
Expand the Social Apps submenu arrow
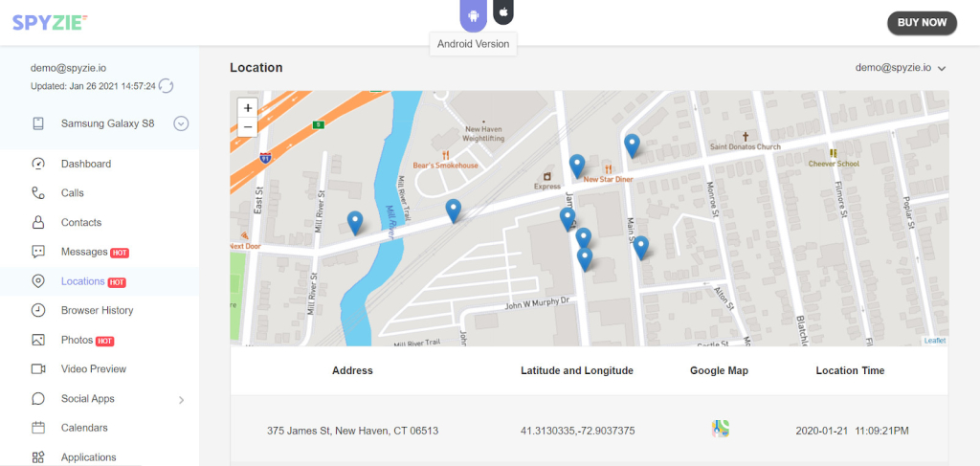point(181,400)
